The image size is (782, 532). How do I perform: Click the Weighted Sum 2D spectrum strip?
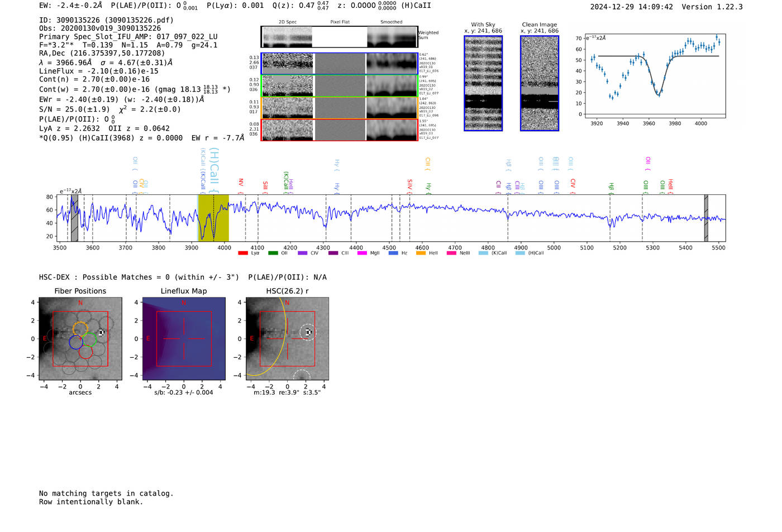pos(339,37)
